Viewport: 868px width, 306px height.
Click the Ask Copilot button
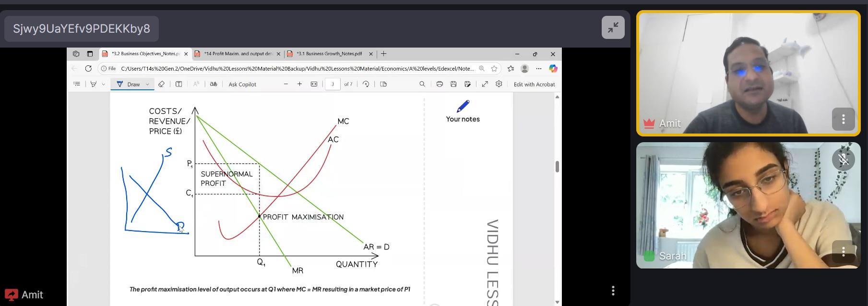tap(242, 85)
